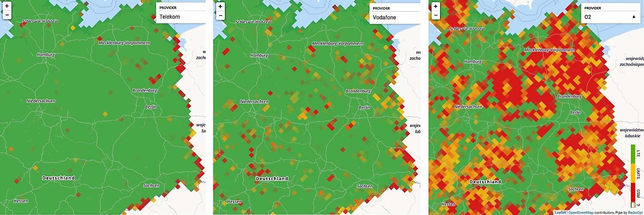Click Sachsen label on Vodafone map
Image resolution: width=644 pixels, height=215 pixels.
(x=365, y=186)
